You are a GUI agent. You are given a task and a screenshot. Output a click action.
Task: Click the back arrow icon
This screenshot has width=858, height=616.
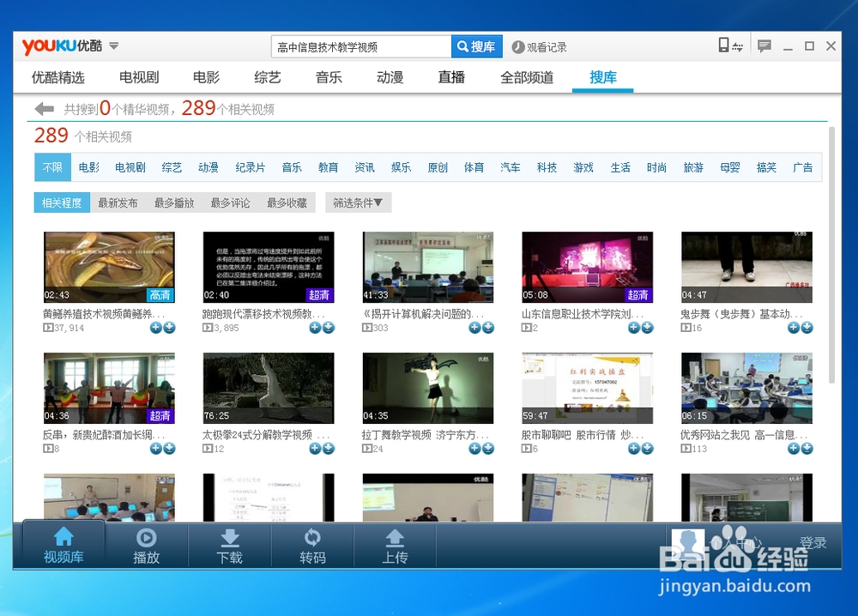(45, 109)
